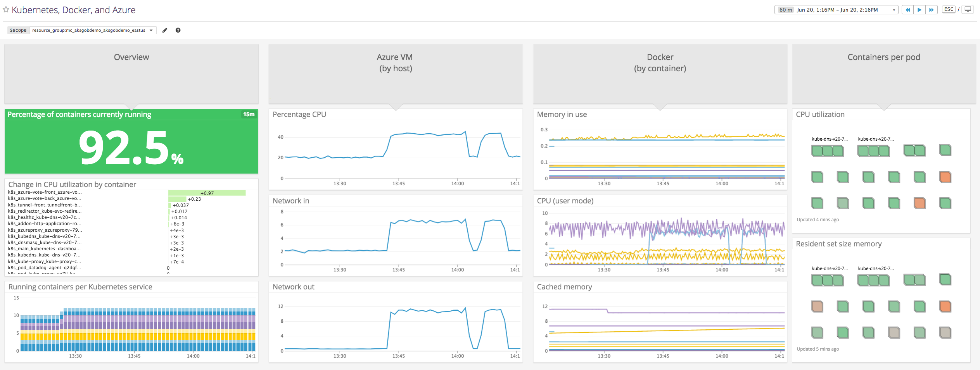Select the Overview group header
This screenshot has height=370, width=980.
point(131,57)
